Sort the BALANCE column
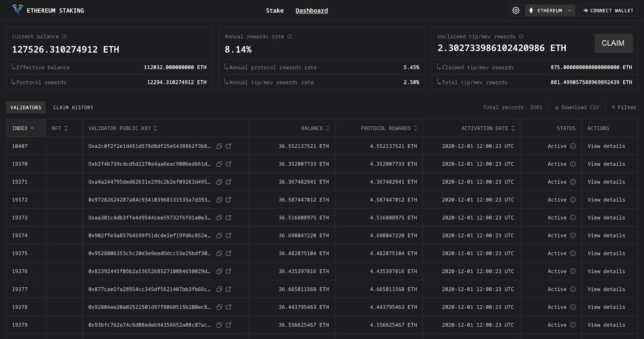 [x=327, y=128]
